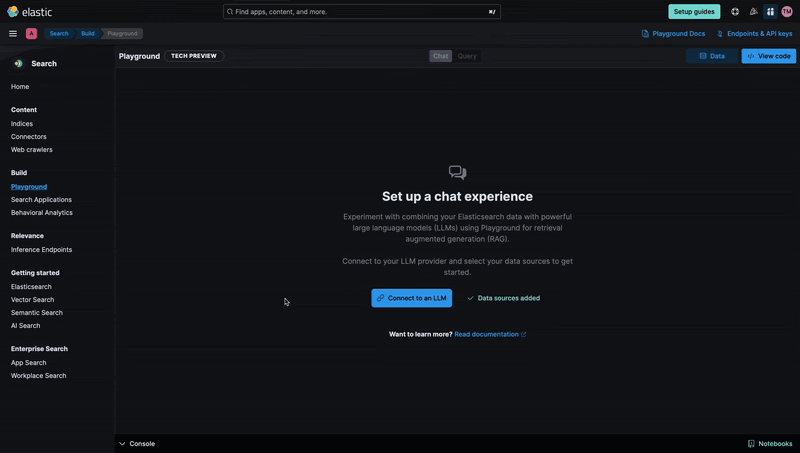
Task: Click the Elastic logo
Action: tap(30, 12)
